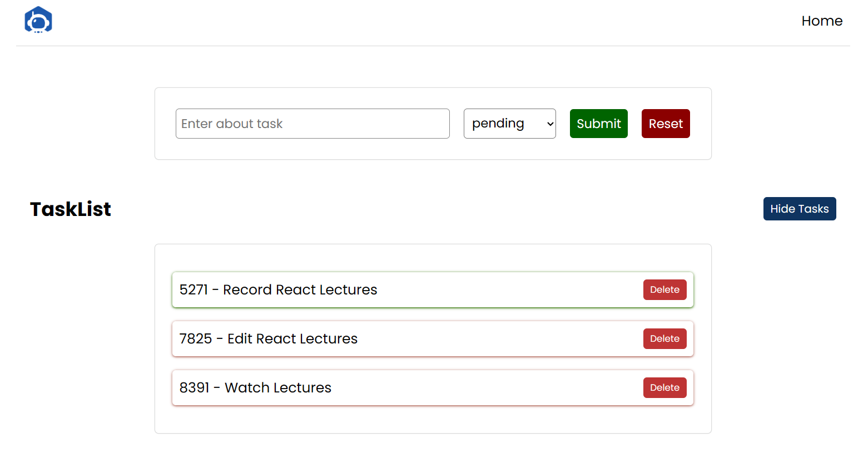Delete the Watch Lectures task
Viewport: 868px width, 457px height.
664,387
